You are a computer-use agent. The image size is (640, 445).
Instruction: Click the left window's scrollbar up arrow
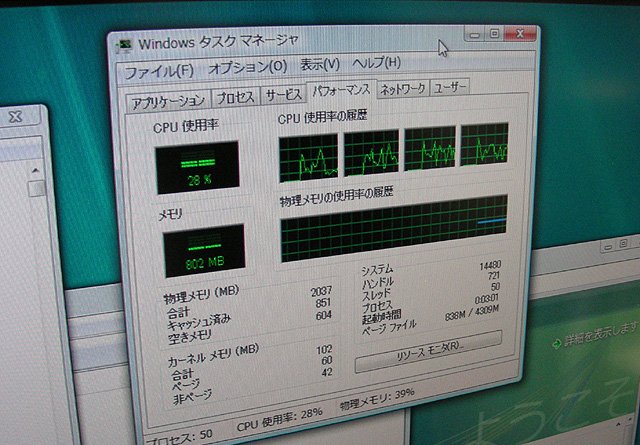pos(36,171)
